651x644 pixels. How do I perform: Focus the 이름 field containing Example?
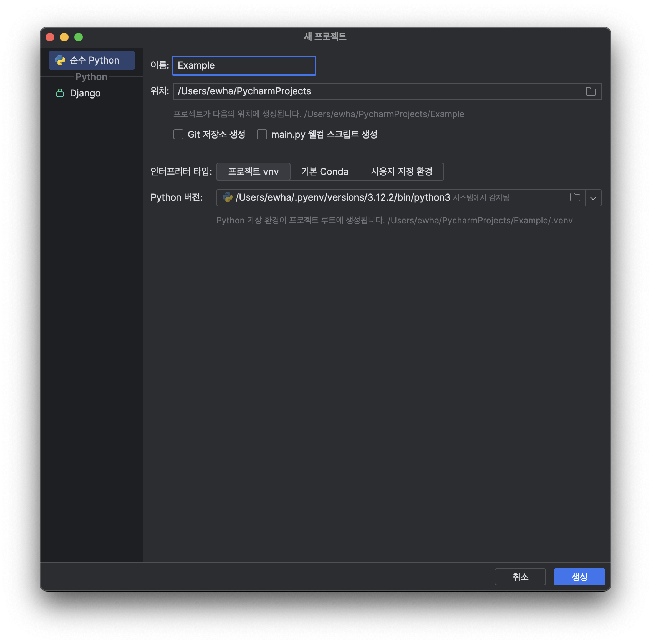244,66
